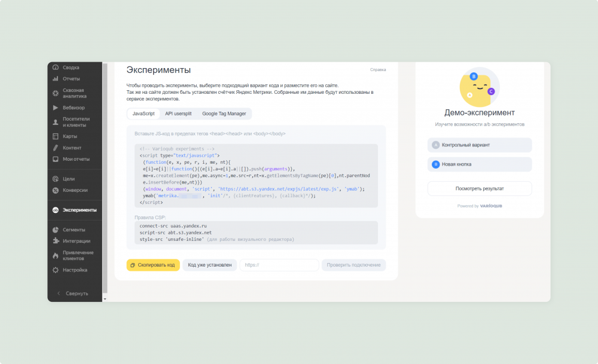Select Цели in the sidebar
Viewport: 598px width, 364px height.
[69, 179]
